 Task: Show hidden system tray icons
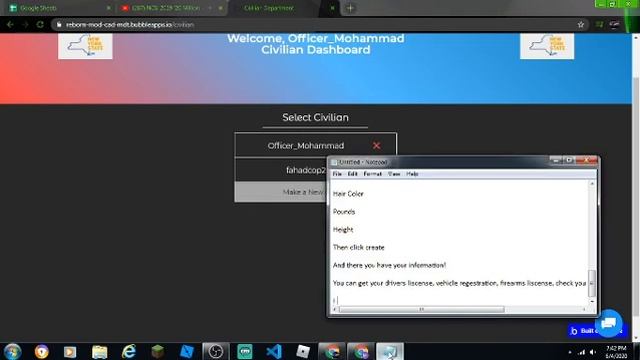coord(570,352)
